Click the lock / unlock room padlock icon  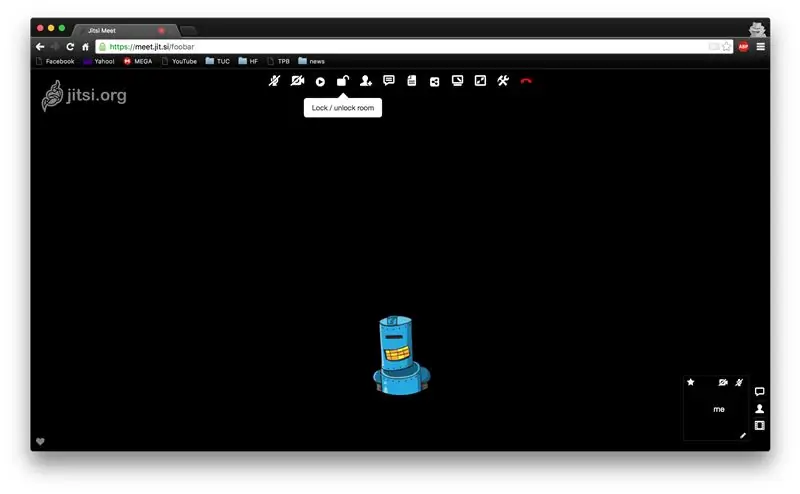(x=343, y=81)
